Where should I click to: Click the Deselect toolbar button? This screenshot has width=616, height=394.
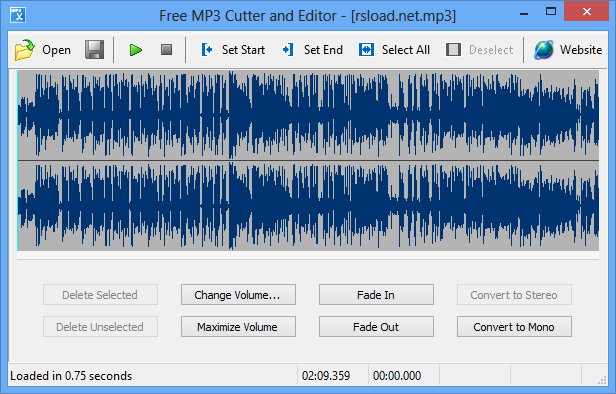tap(479, 50)
